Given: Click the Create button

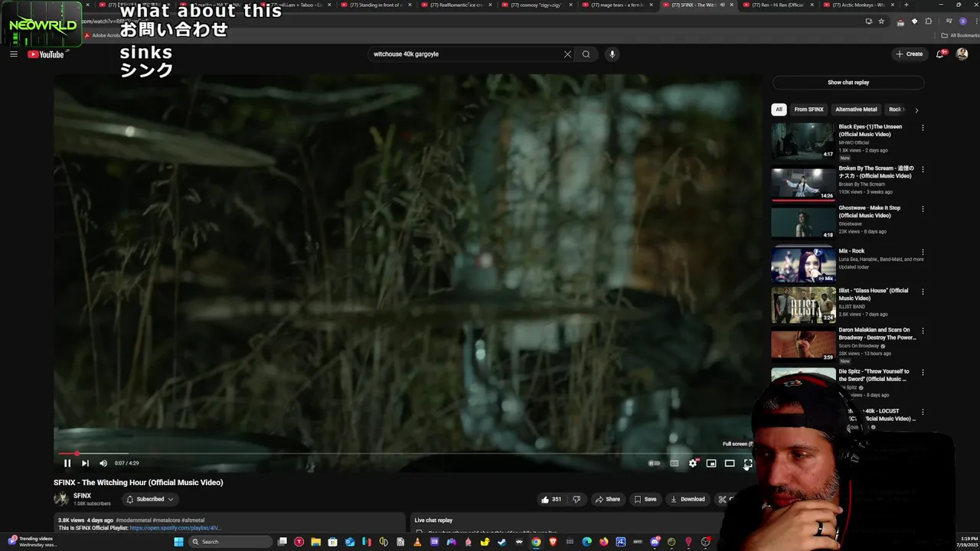Looking at the screenshot, I should tap(910, 54).
